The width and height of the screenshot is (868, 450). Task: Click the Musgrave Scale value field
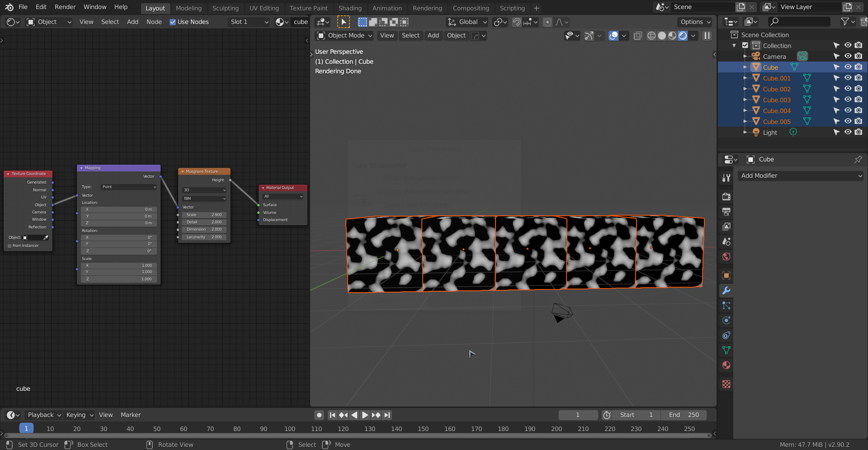[x=204, y=215]
